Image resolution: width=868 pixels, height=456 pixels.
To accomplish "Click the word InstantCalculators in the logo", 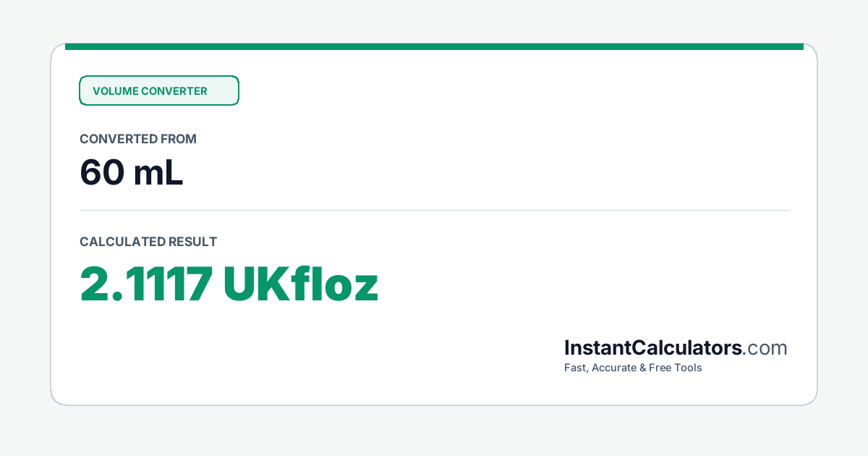I will 653,348.
